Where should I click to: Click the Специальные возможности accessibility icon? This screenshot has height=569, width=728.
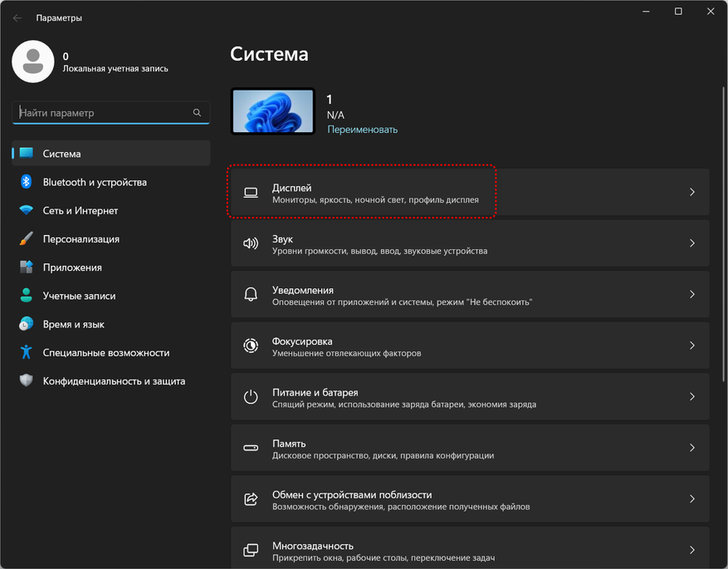tap(27, 352)
